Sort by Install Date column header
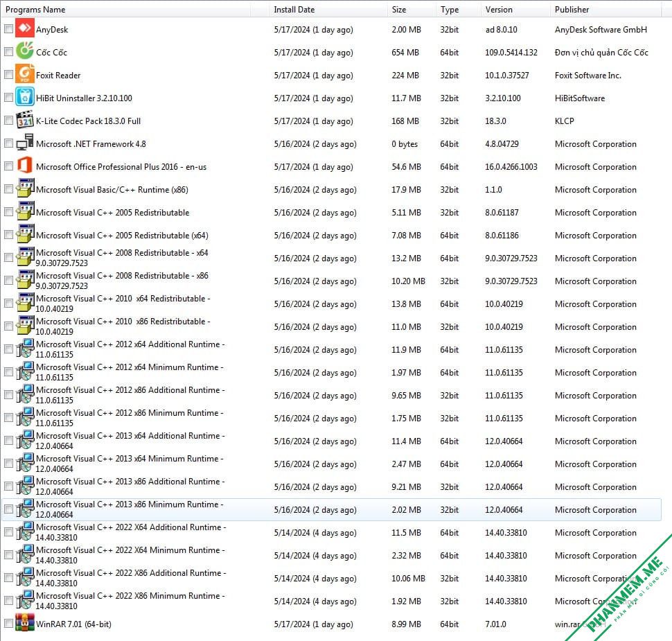 [x=328, y=10]
